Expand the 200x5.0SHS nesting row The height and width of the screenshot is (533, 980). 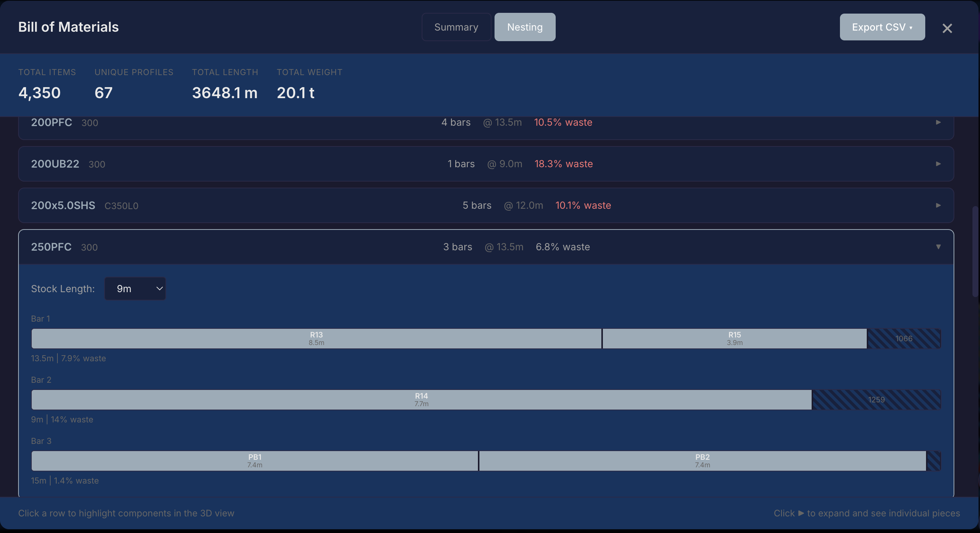point(938,205)
